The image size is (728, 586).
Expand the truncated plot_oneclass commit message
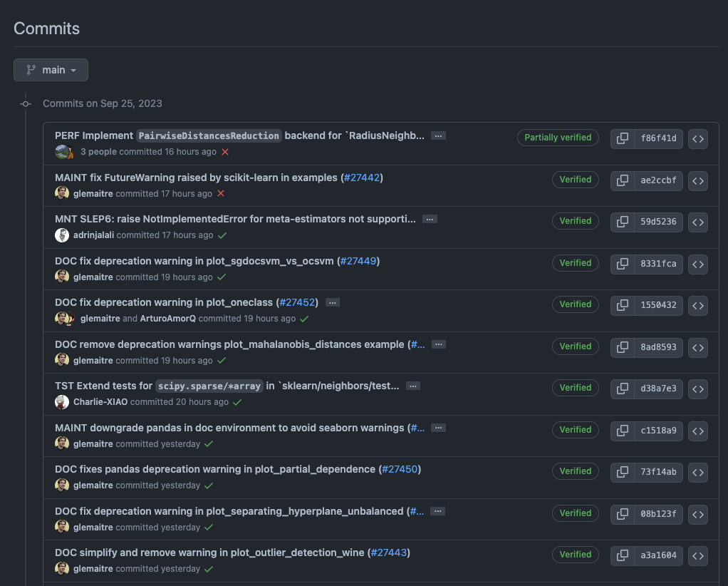(x=332, y=302)
